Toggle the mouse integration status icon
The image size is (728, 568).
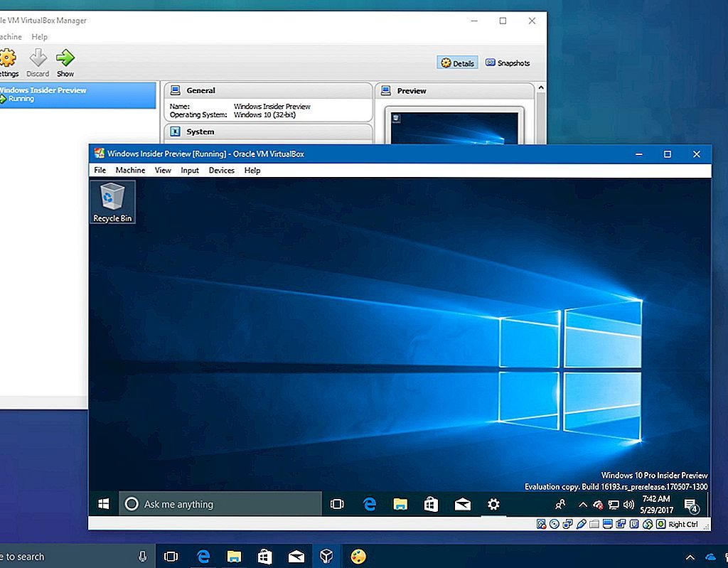coord(647,524)
